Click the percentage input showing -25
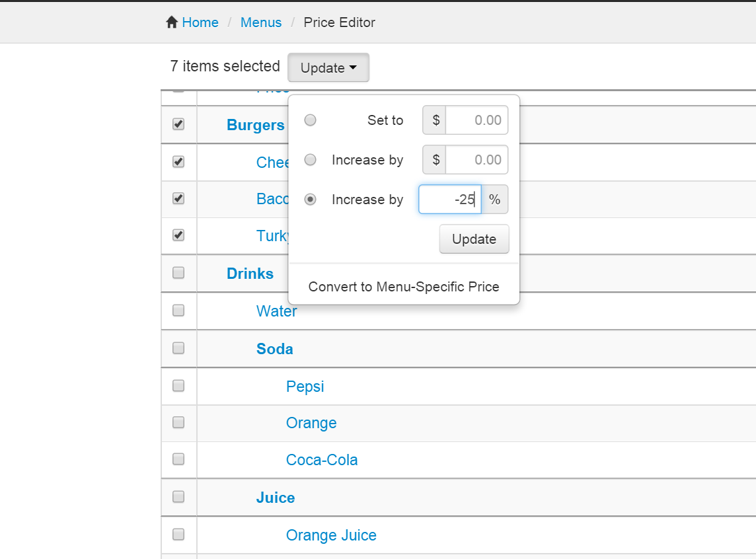This screenshot has width=756, height=559. point(450,199)
